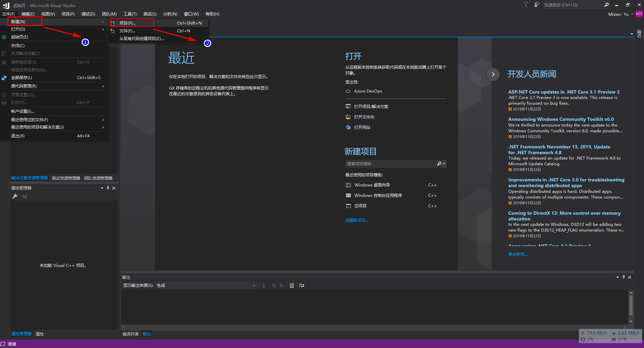Screen dimensions: 644x348
Task: Collapse developer news with the round arrow button
Action: pyautogui.click(x=493, y=74)
